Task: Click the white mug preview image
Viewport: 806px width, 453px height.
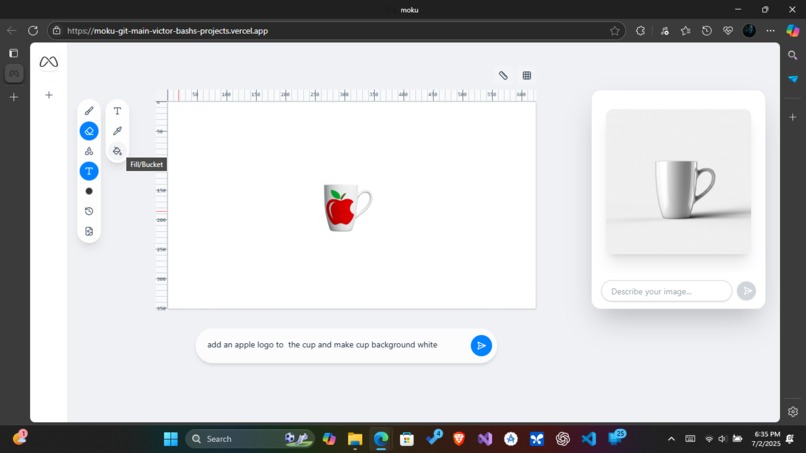Action: point(678,182)
